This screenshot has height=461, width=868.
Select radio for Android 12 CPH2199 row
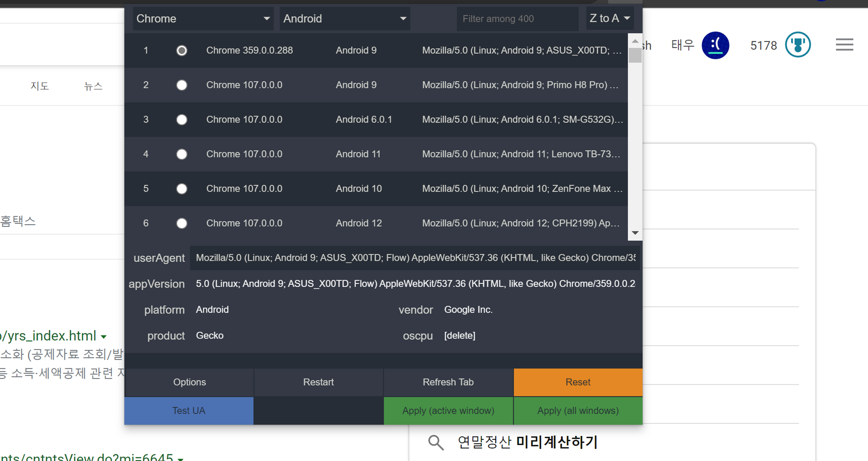click(182, 223)
